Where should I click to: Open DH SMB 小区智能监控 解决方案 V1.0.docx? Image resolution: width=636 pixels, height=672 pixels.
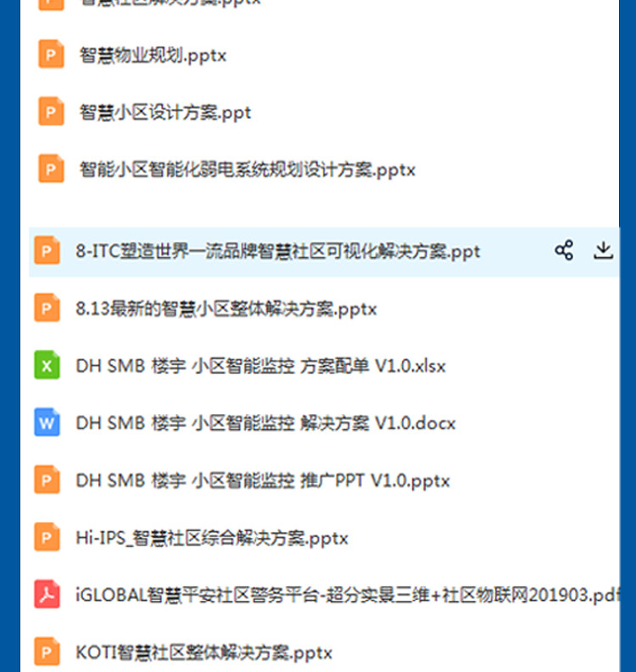coord(265,423)
